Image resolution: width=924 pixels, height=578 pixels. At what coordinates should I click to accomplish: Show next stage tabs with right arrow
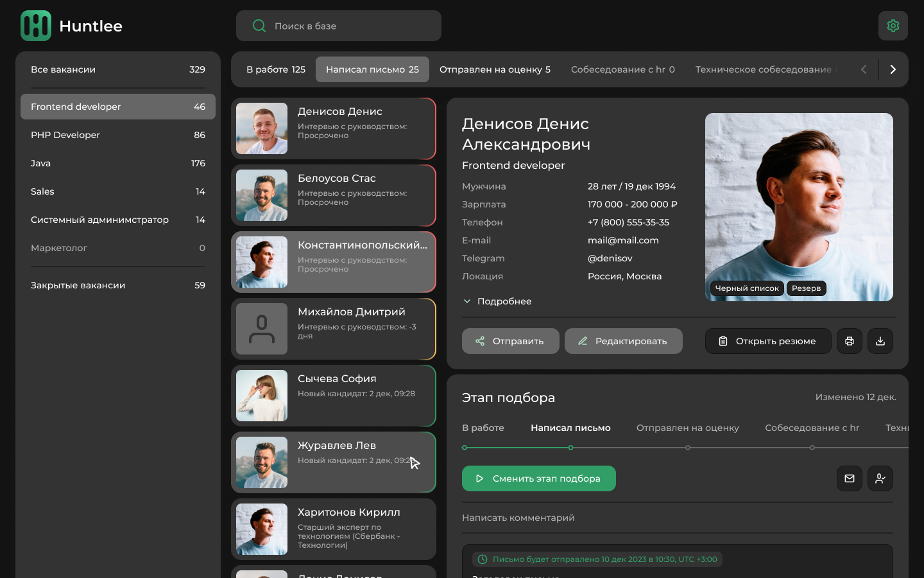pyautogui.click(x=893, y=69)
